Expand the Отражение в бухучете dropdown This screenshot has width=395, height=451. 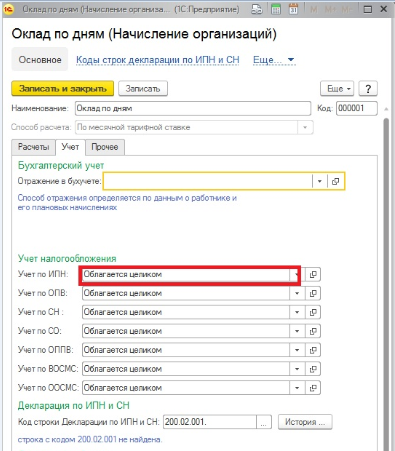coord(320,181)
